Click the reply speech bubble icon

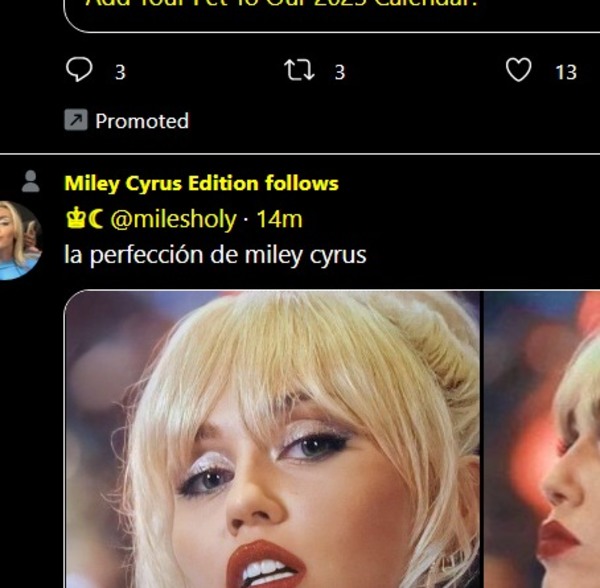79,70
